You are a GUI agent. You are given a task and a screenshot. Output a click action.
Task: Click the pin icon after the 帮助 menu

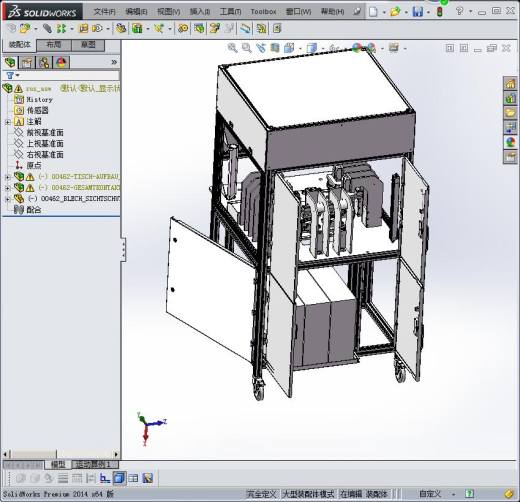pos(357,12)
